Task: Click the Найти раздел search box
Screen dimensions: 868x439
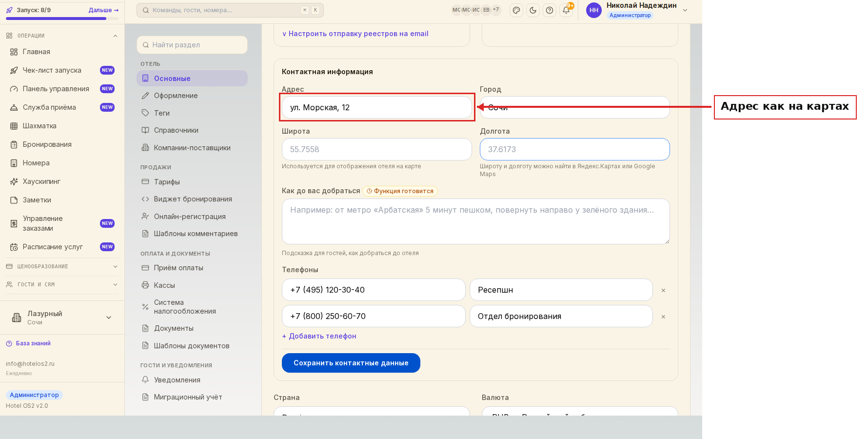Action: click(x=192, y=45)
